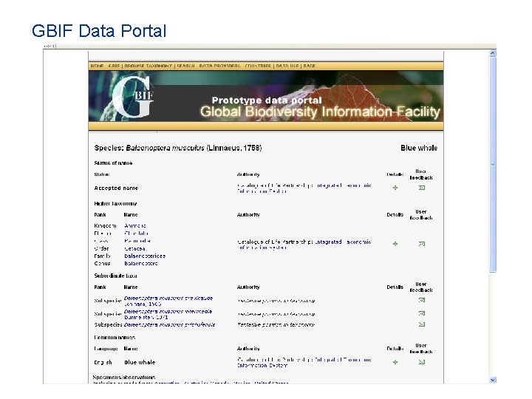532x399 pixels.
Task: Click the page scrollbar down arrow
Action: [493, 380]
